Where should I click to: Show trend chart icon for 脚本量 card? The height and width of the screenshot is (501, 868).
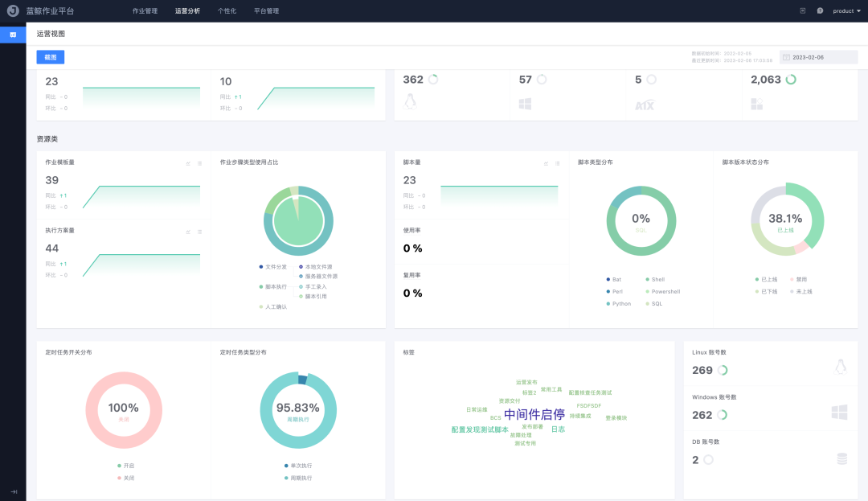coord(546,163)
